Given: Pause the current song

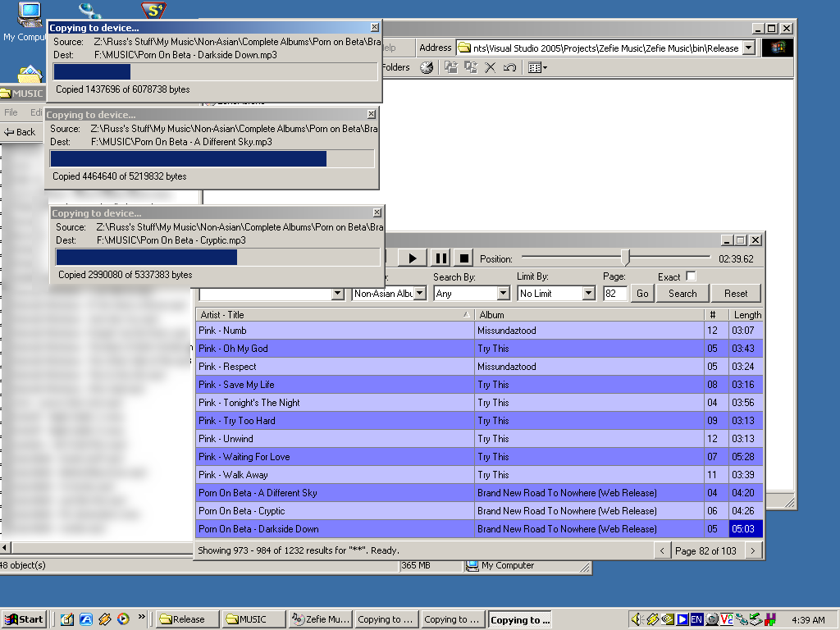Looking at the screenshot, I should [441, 258].
